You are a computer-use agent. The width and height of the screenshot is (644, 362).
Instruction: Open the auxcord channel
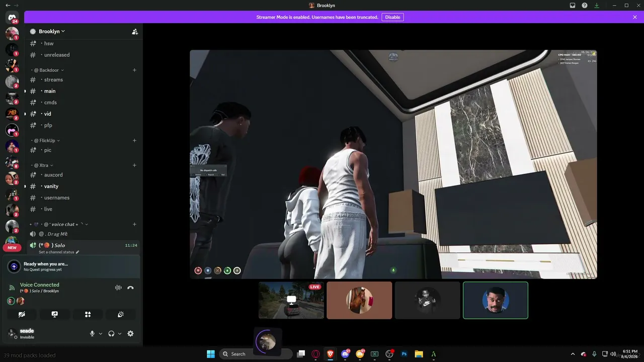[x=83, y=175]
